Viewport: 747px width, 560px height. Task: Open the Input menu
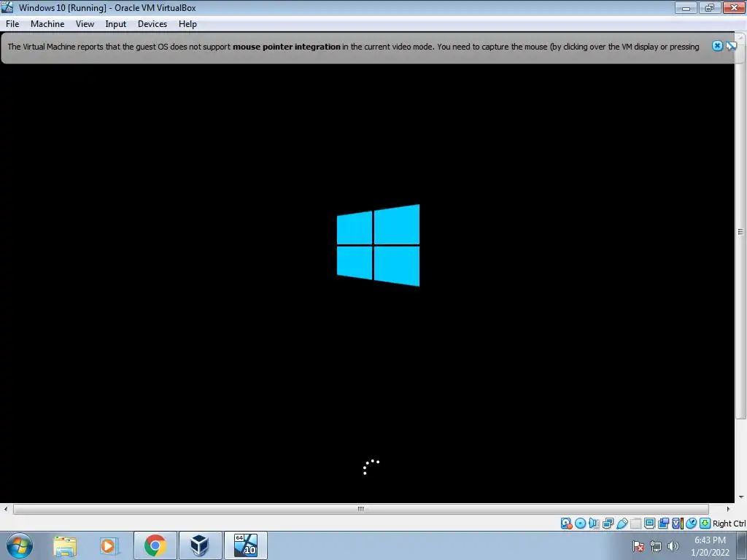coord(116,24)
